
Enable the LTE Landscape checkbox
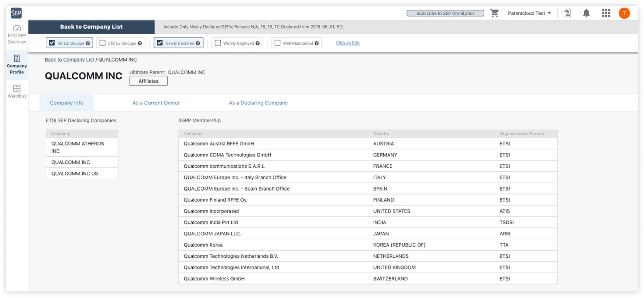coord(103,43)
